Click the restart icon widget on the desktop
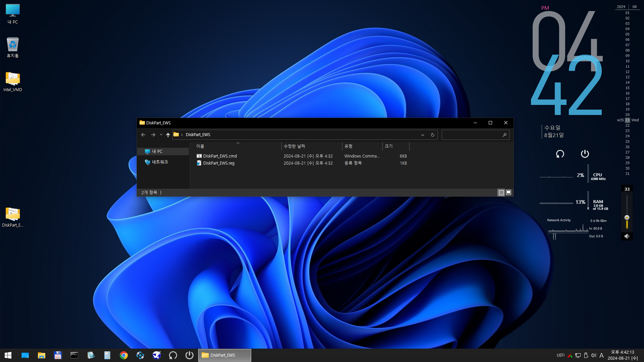 click(x=560, y=154)
